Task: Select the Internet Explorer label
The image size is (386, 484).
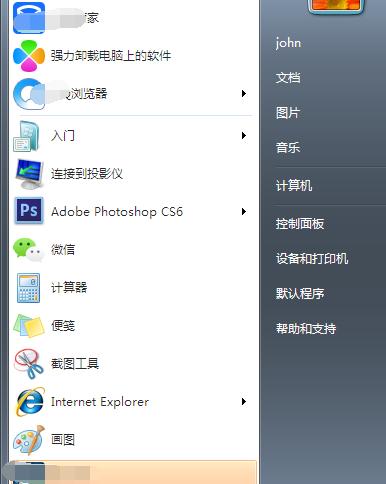Action: 100,402
